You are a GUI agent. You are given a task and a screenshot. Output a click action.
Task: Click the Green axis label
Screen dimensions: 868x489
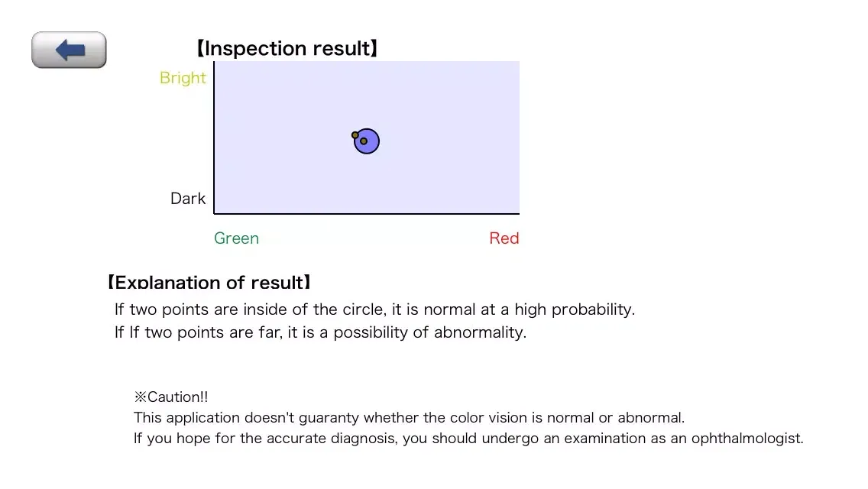[x=236, y=238]
